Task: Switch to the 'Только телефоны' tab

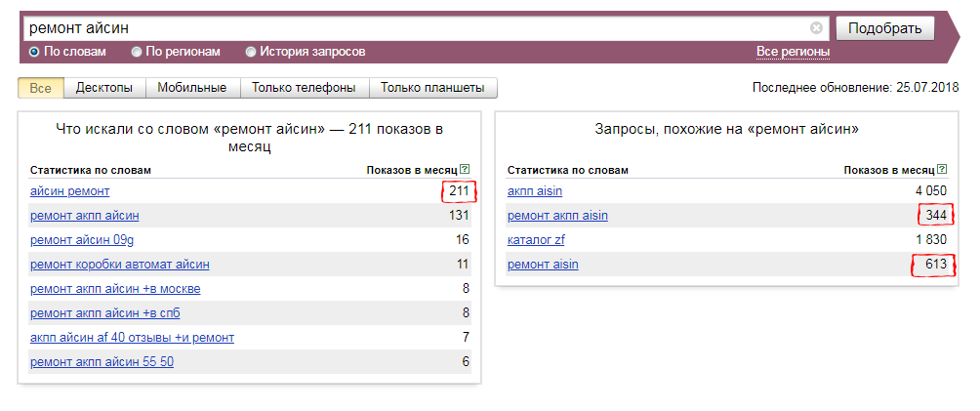Action: [x=304, y=88]
